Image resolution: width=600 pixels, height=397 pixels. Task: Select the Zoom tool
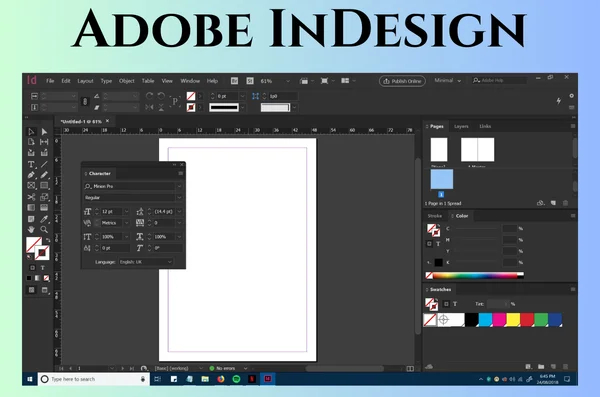[x=44, y=230]
